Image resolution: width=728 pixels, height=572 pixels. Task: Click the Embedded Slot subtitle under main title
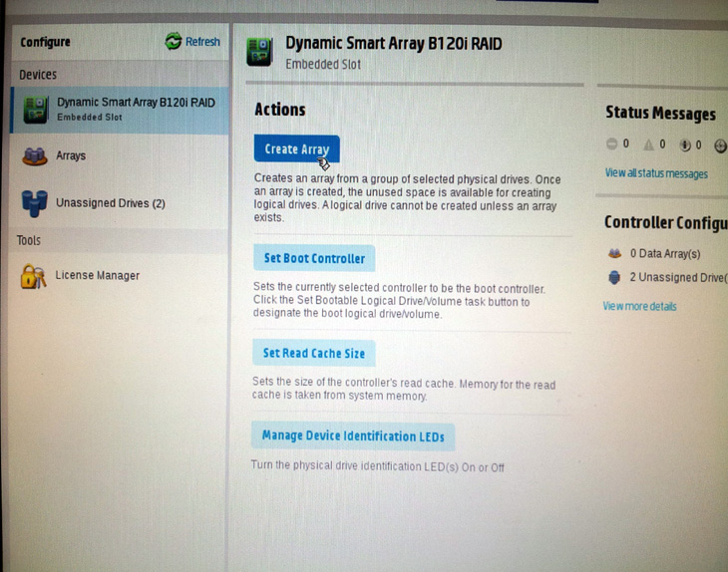click(323, 64)
